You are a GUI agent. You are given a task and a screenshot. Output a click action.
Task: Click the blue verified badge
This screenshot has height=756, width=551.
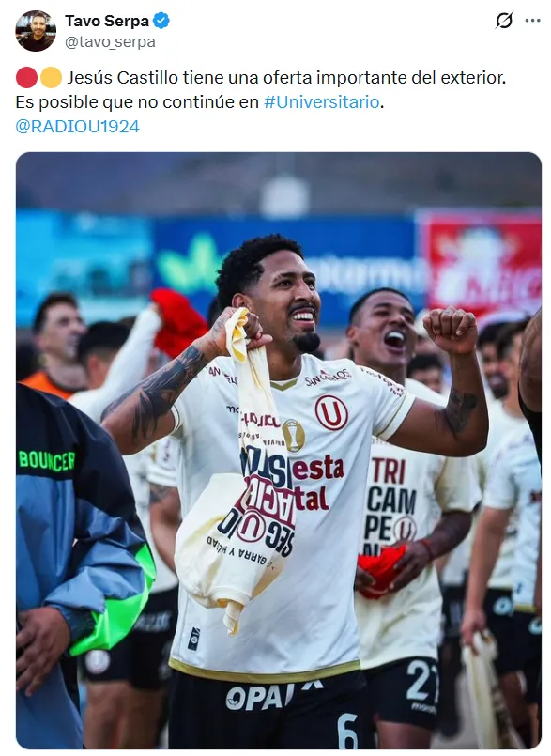pos(161,21)
